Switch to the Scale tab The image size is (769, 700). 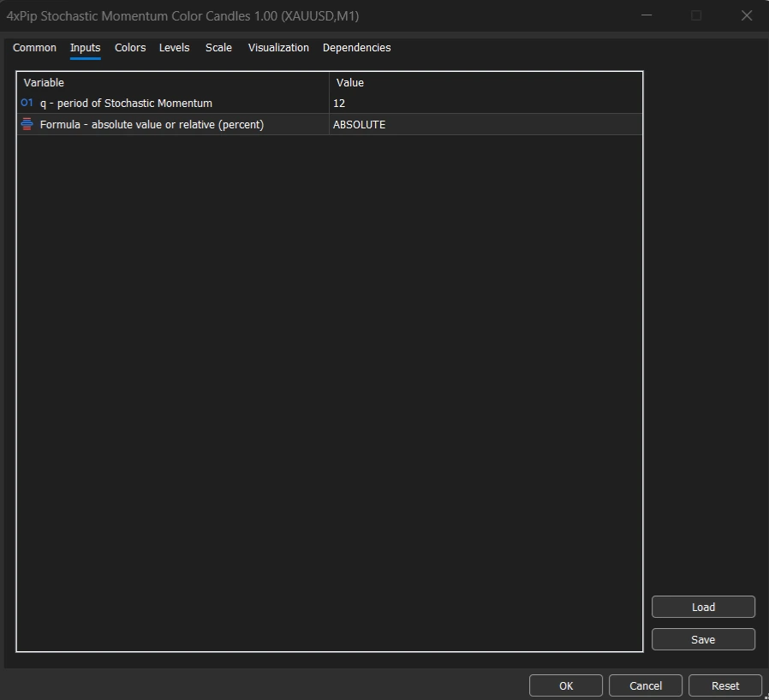218,48
